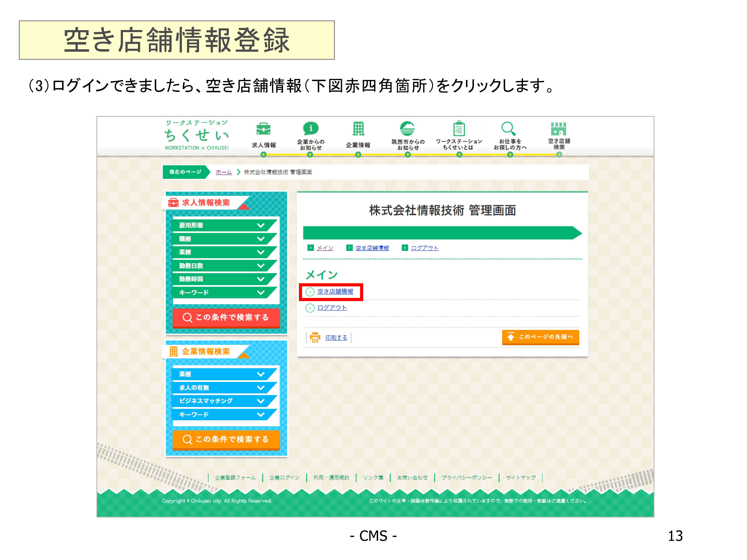This screenshot has width=747, height=560.
Task: Open the サイトマップ footer link
Action: click(x=521, y=478)
